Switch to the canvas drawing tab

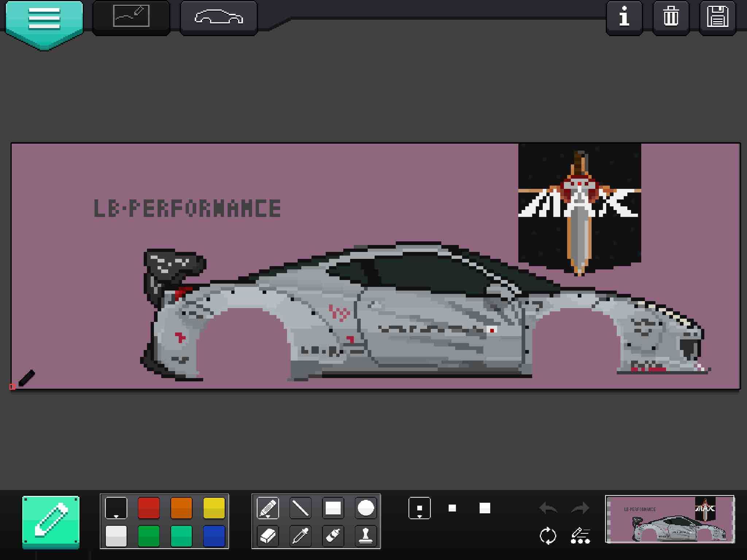(x=131, y=17)
